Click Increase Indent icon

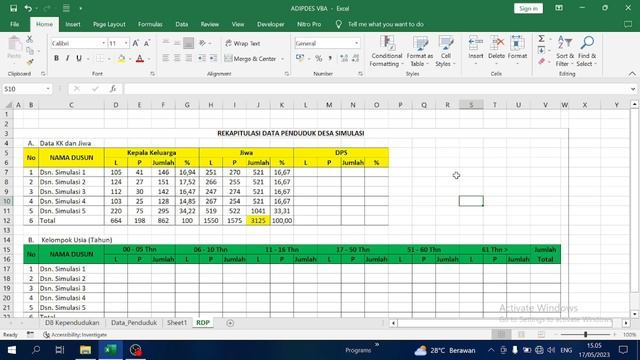tap(213, 58)
